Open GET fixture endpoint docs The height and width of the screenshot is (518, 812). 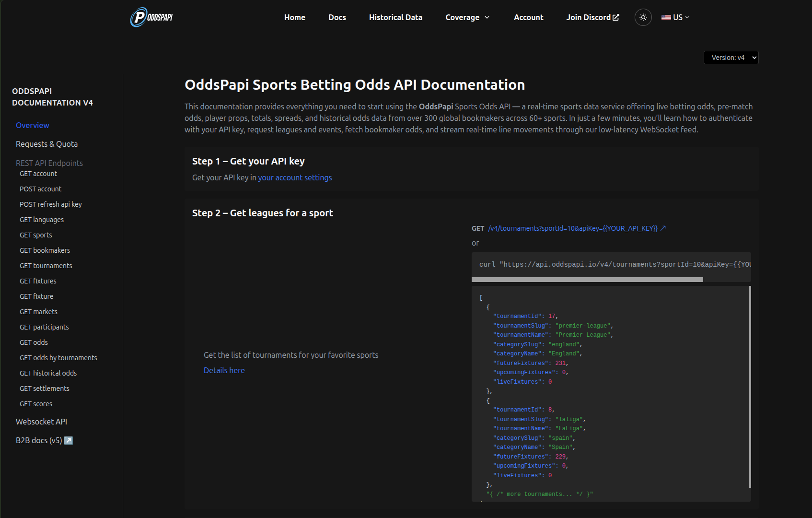(x=36, y=296)
